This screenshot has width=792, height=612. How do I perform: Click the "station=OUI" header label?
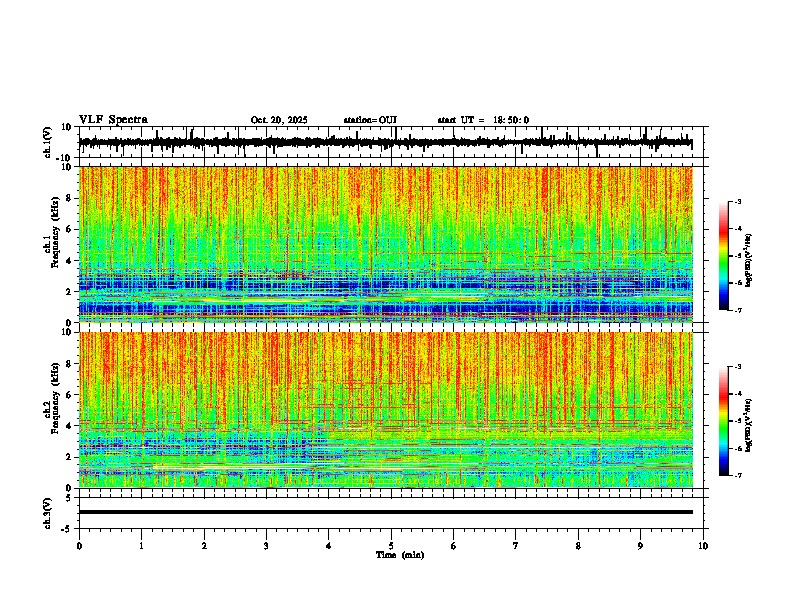coord(370,120)
